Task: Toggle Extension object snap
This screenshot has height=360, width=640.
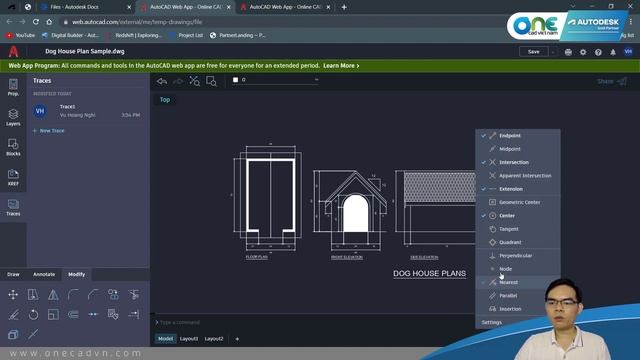Action: [518, 189]
